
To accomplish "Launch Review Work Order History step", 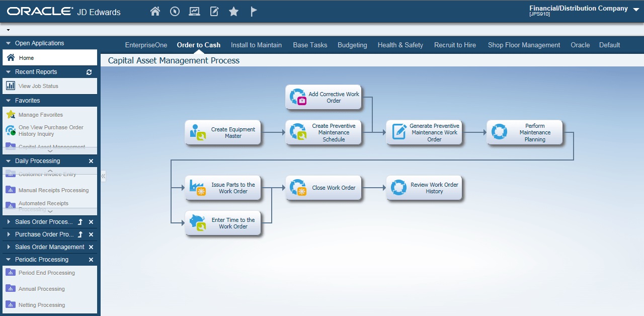I will coord(424,188).
